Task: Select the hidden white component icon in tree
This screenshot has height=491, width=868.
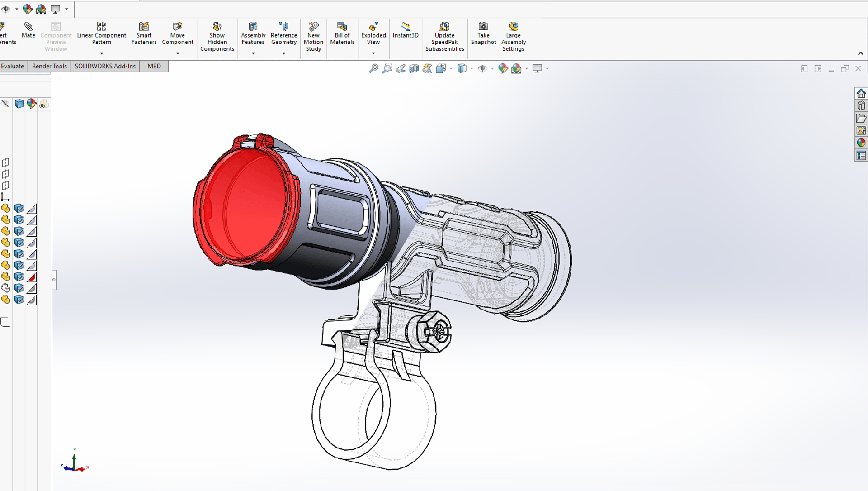Action: tap(5, 288)
